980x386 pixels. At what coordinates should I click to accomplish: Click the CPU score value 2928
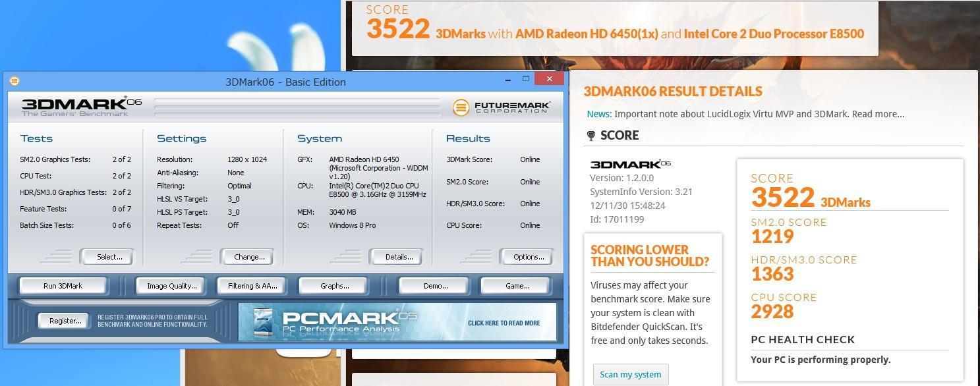click(x=772, y=311)
